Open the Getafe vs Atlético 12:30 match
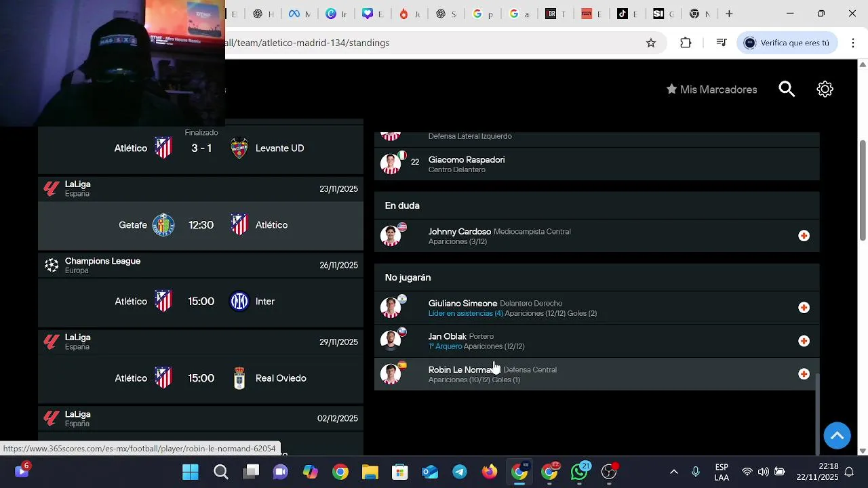The height and width of the screenshot is (488, 868). point(201,225)
